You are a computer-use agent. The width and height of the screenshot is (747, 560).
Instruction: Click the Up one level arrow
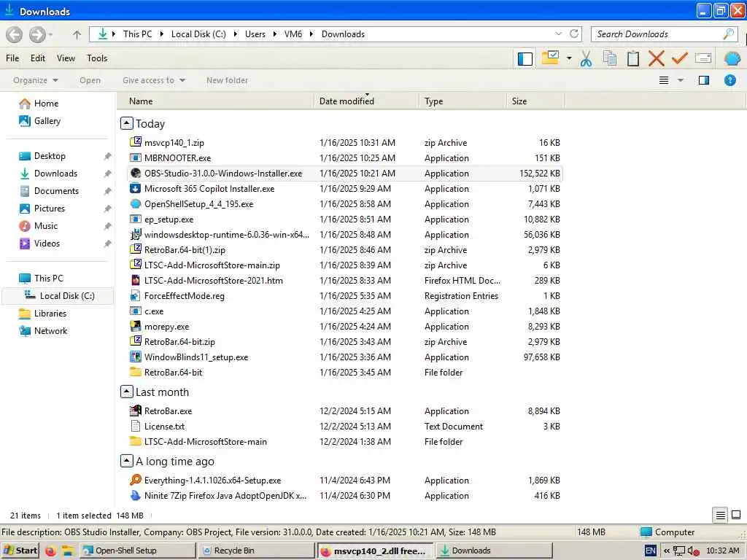click(x=77, y=34)
